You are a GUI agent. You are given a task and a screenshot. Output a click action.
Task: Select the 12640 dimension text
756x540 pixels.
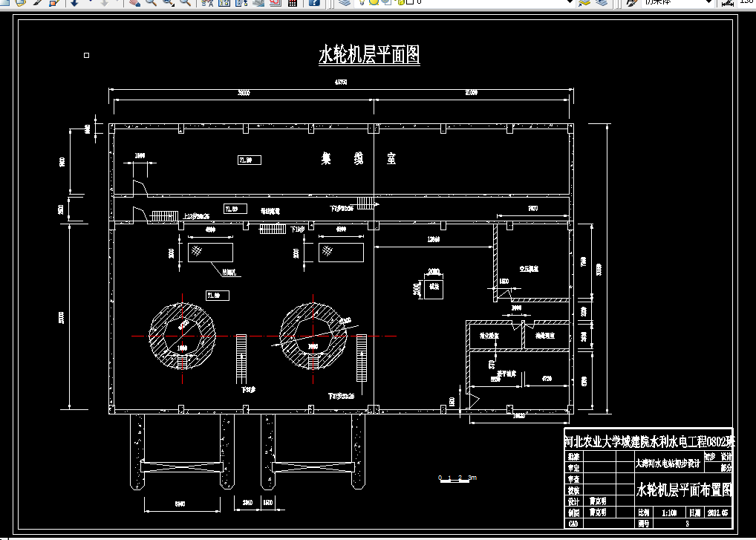(434, 240)
